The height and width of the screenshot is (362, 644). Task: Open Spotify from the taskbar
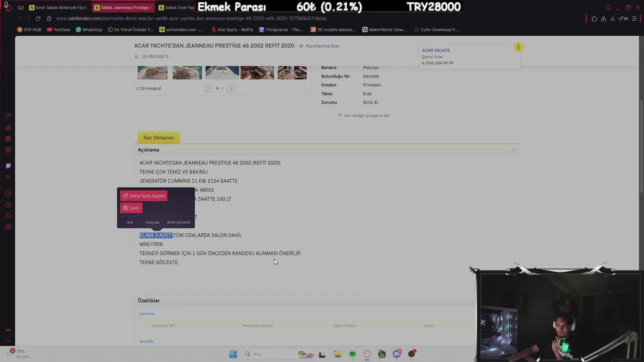pos(352,354)
